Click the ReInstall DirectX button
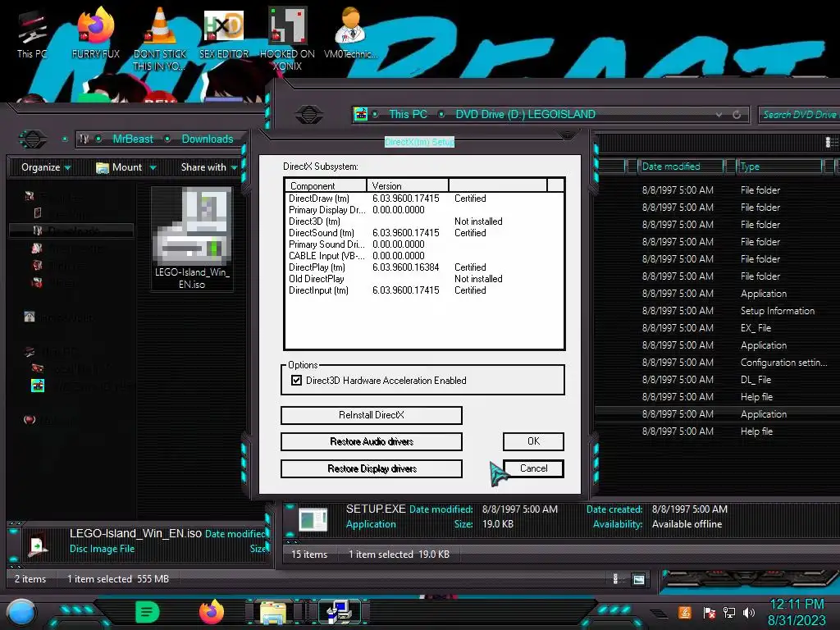 click(x=372, y=415)
